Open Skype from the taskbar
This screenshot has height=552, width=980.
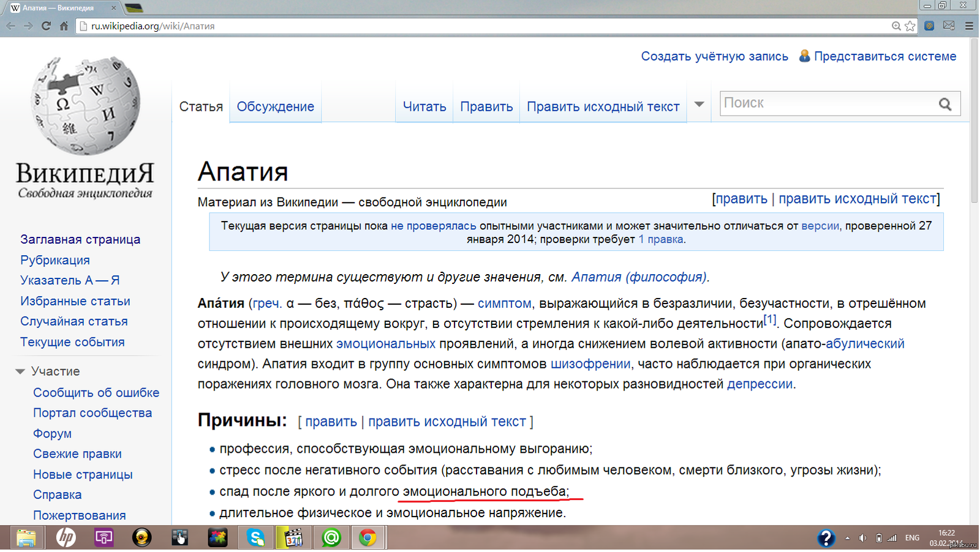pyautogui.click(x=255, y=538)
